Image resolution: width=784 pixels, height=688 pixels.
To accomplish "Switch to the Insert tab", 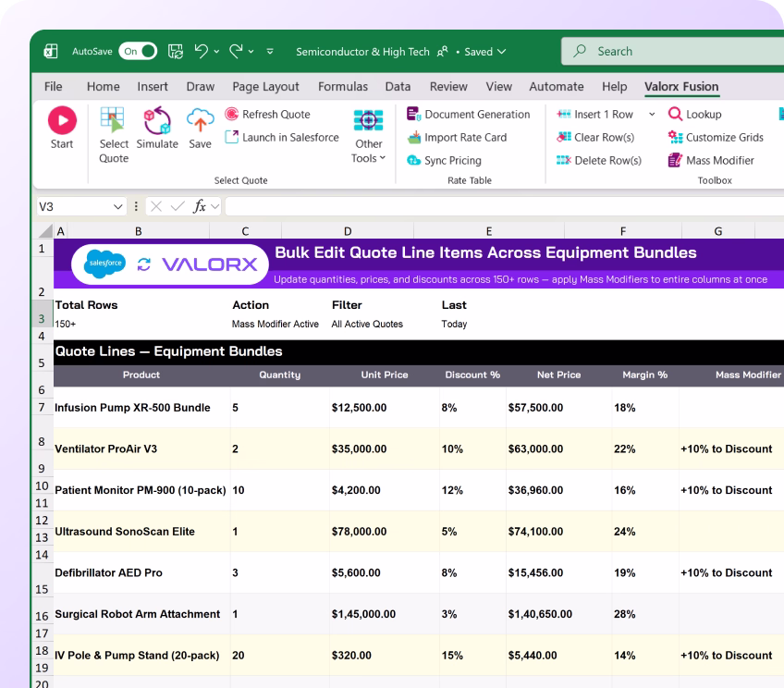I will pyautogui.click(x=153, y=87).
